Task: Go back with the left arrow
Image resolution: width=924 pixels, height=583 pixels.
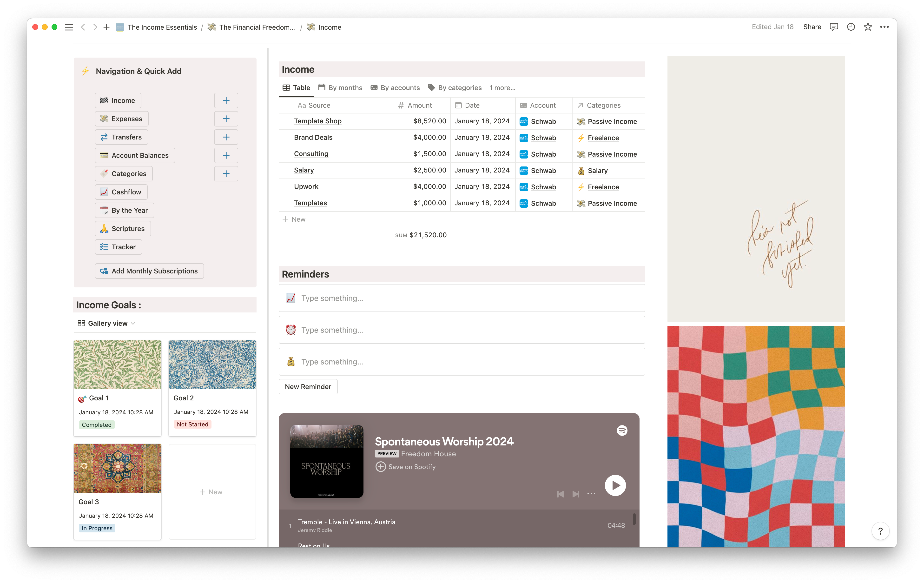Action: click(x=83, y=27)
